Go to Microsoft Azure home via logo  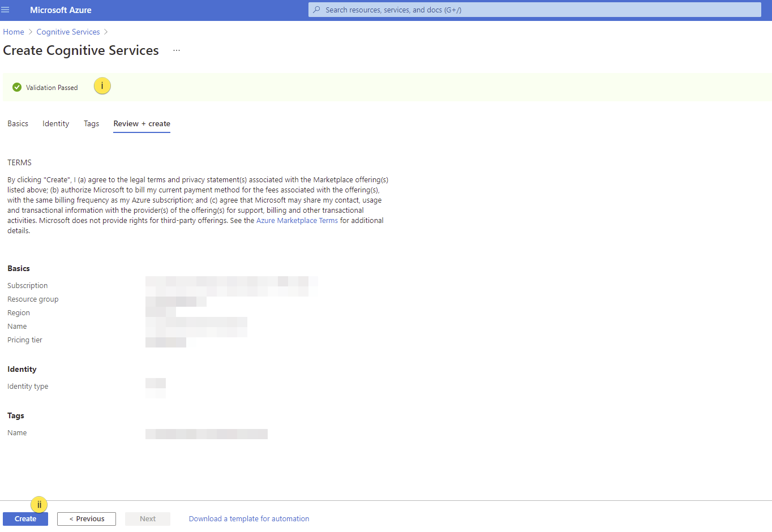click(x=61, y=10)
